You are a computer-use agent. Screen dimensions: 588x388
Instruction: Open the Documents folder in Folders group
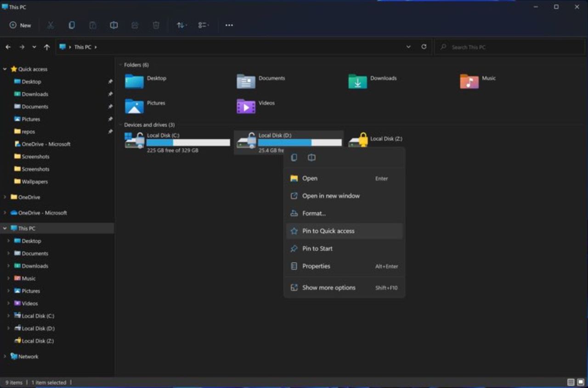point(261,81)
